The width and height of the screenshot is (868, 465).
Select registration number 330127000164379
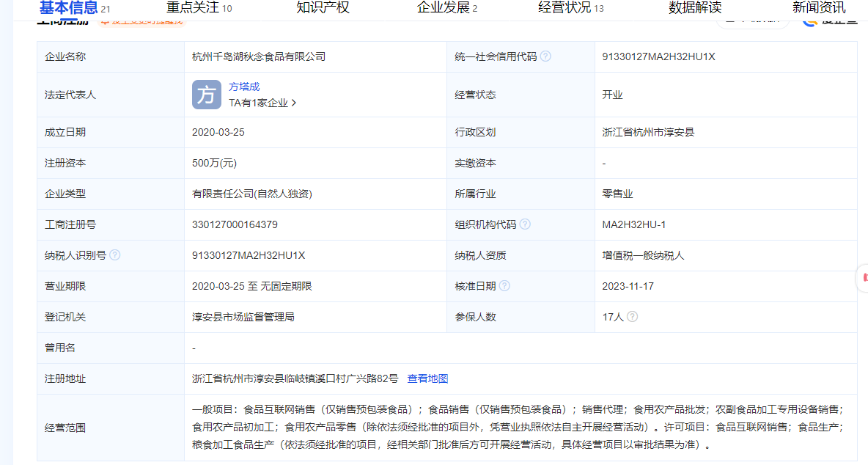[x=235, y=224]
